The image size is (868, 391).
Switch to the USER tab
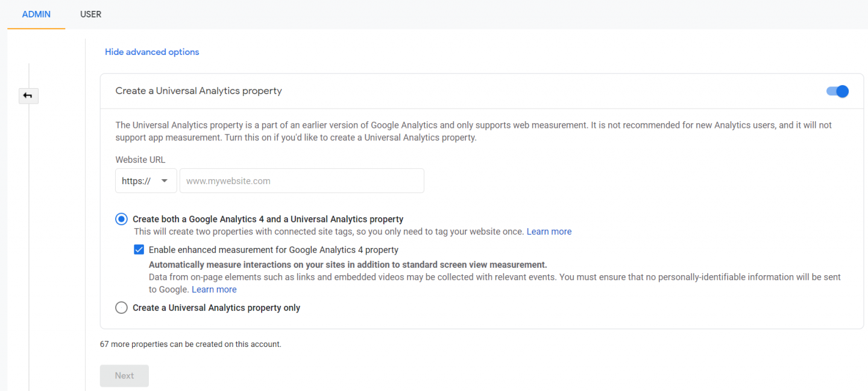(x=90, y=14)
